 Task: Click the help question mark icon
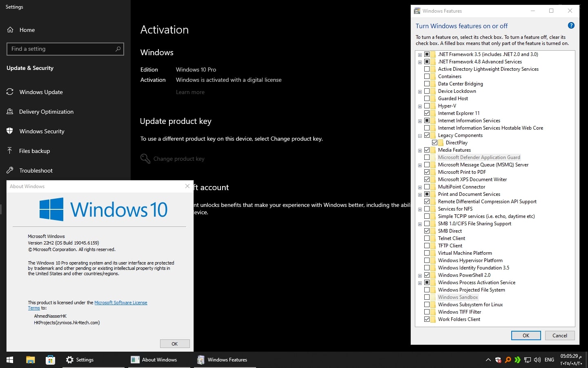point(571,26)
